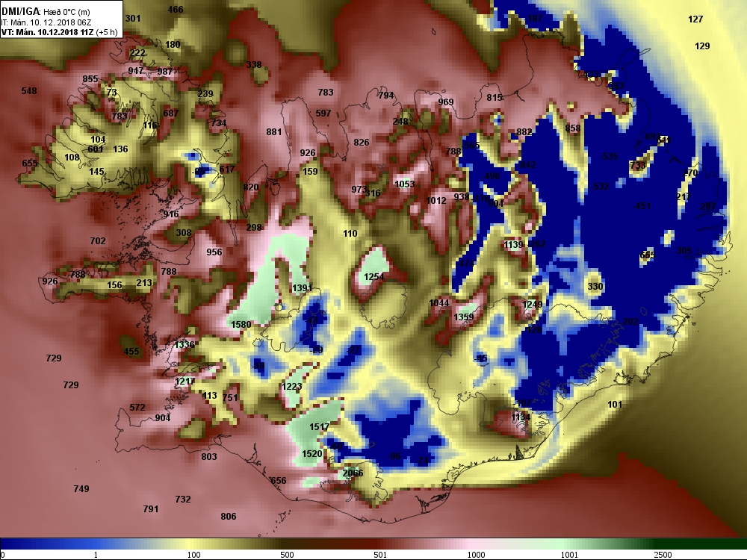Click the map value 1580
The image size is (747, 560).
pos(241,324)
